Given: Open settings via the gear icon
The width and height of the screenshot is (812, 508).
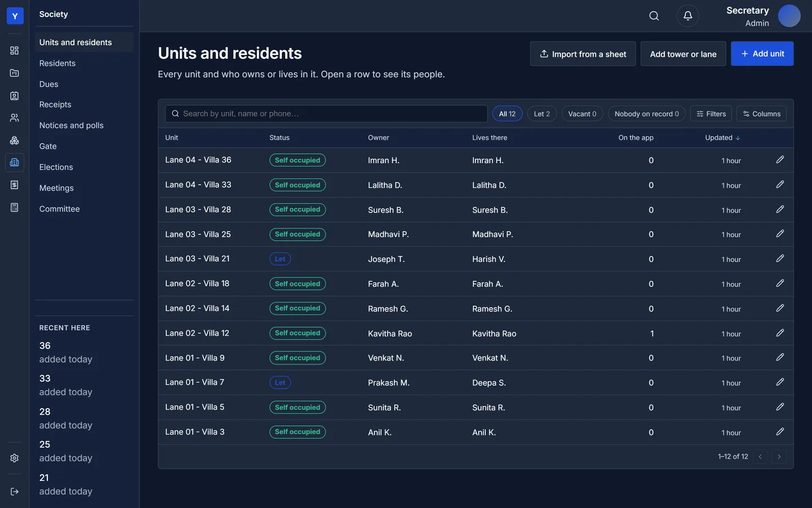Looking at the screenshot, I should [15, 458].
